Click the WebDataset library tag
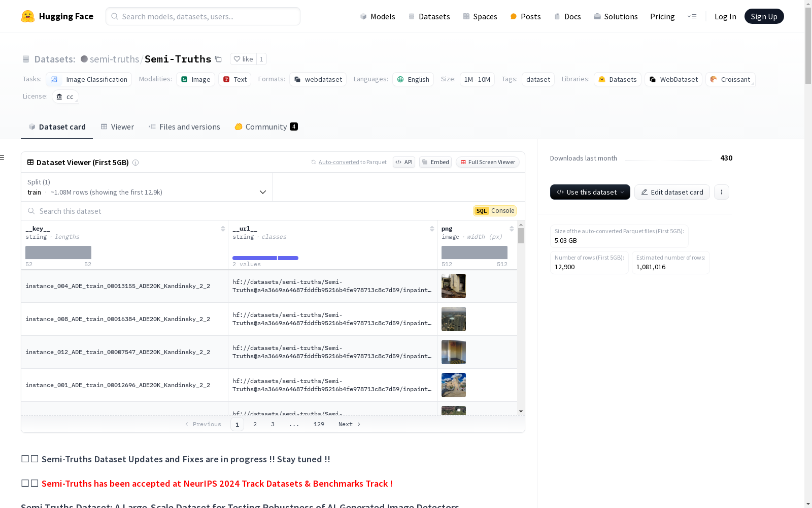This screenshot has height=508, width=812. (x=673, y=79)
